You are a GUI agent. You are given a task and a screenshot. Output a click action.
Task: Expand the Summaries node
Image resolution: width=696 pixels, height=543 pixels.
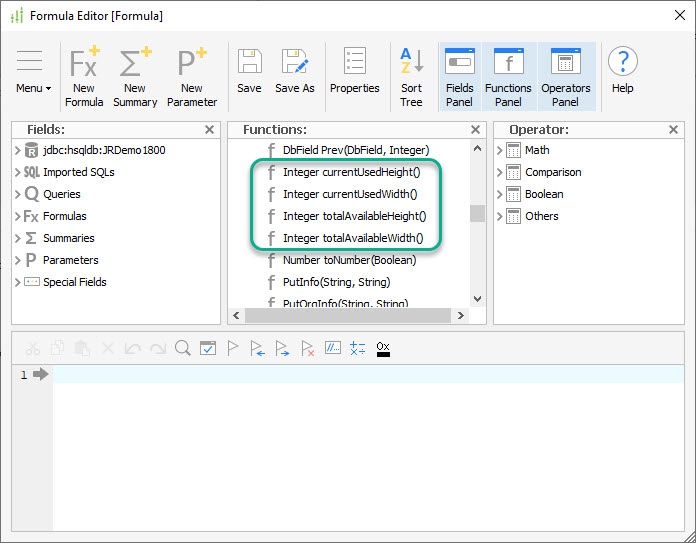pos(18,238)
